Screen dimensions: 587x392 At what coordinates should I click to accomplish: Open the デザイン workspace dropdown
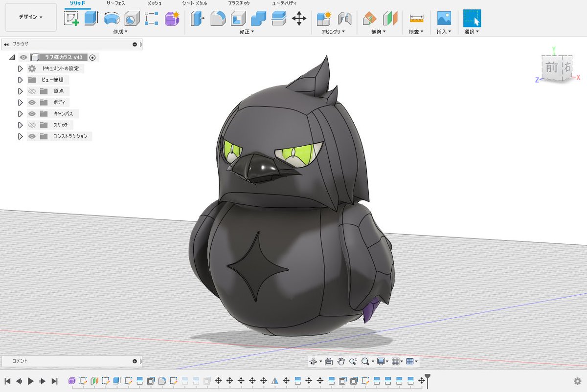pyautogui.click(x=31, y=17)
